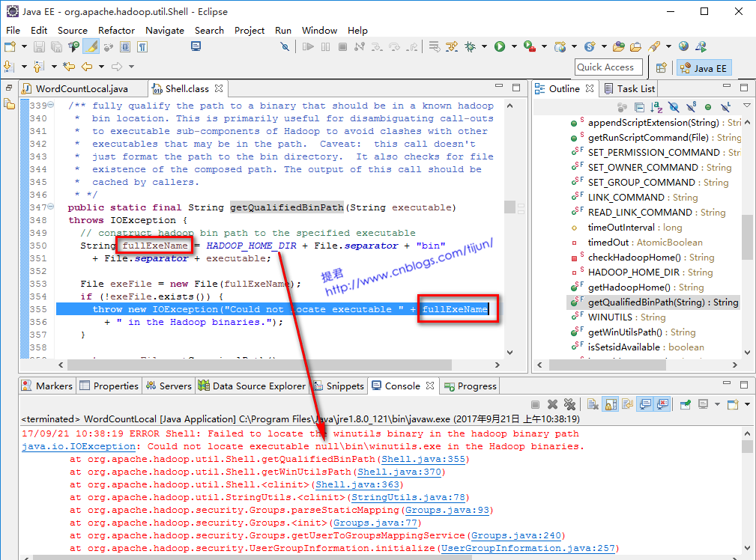The height and width of the screenshot is (560, 756).
Task: Toggle Scroll Lock in Console toolbar
Action: (611, 404)
